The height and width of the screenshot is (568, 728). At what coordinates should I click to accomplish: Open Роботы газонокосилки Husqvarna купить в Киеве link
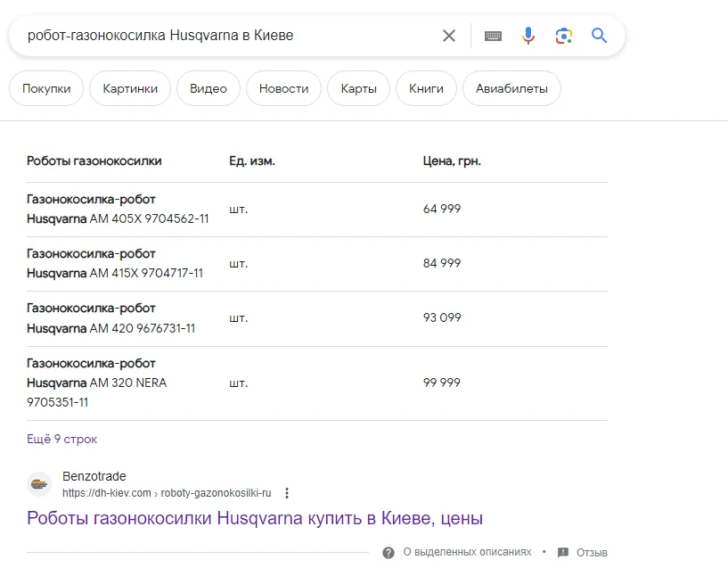(255, 518)
